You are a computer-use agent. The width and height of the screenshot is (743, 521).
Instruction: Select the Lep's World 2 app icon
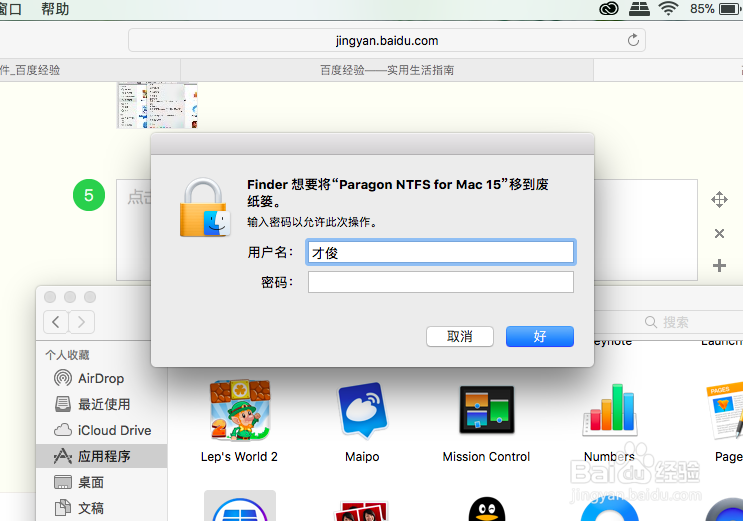click(x=240, y=410)
